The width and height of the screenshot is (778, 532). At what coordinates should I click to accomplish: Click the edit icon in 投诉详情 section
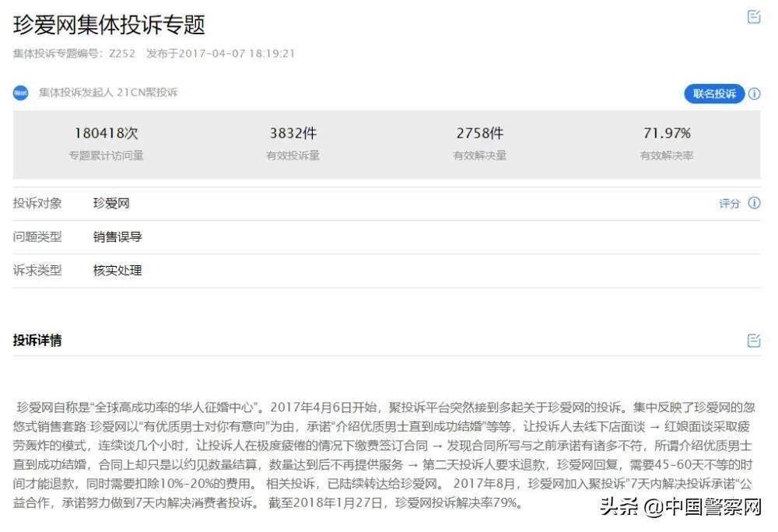(753, 340)
